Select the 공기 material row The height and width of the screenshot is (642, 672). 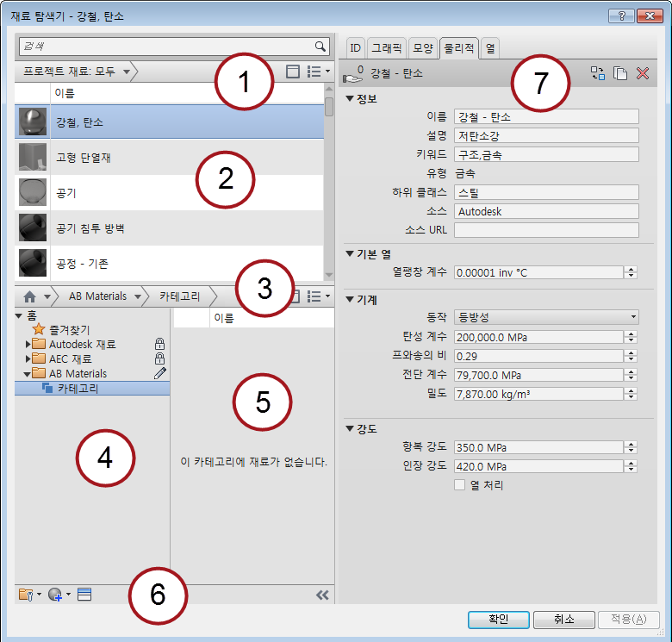point(169,193)
